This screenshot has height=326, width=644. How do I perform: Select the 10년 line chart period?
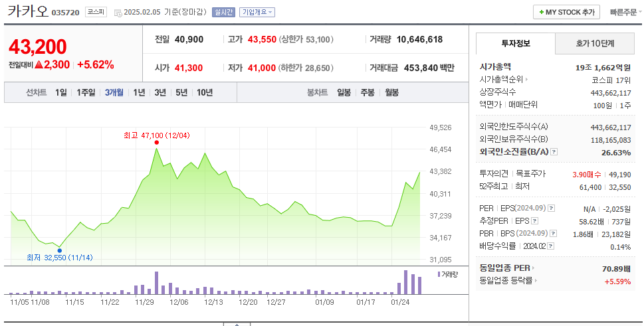tap(205, 93)
